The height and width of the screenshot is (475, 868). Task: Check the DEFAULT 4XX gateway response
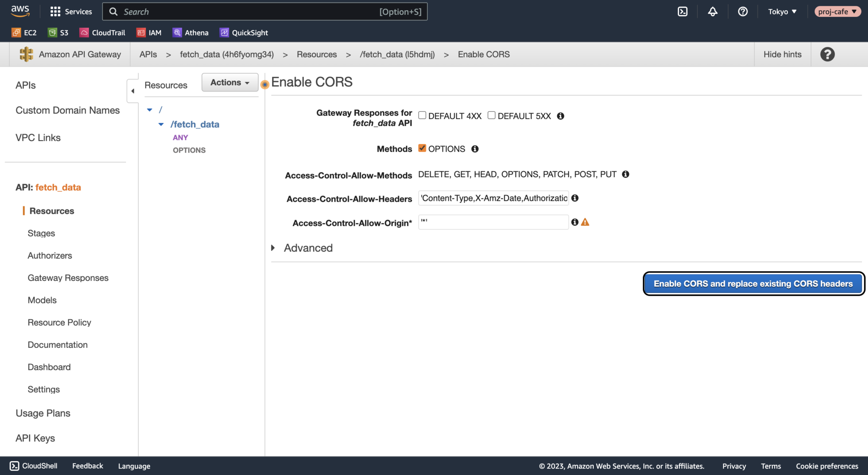(422, 115)
